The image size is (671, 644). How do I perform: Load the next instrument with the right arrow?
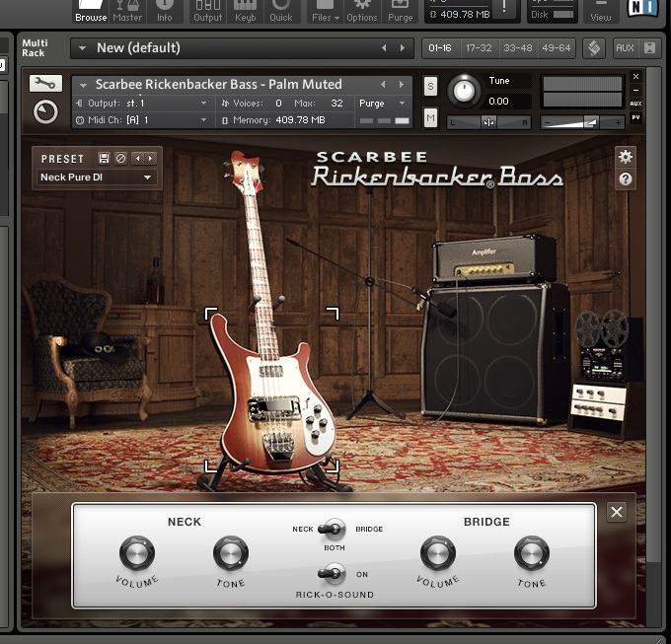(402, 85)
